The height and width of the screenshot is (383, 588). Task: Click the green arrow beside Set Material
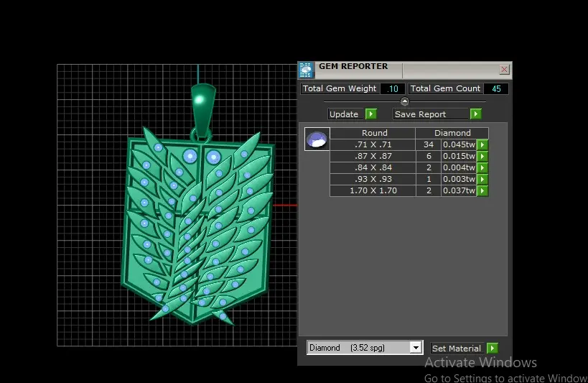pyautogui.click(x=492, y=348)
